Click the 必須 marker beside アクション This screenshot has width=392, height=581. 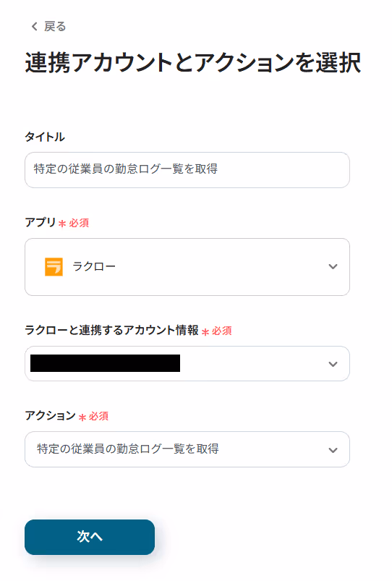point(98,417)
